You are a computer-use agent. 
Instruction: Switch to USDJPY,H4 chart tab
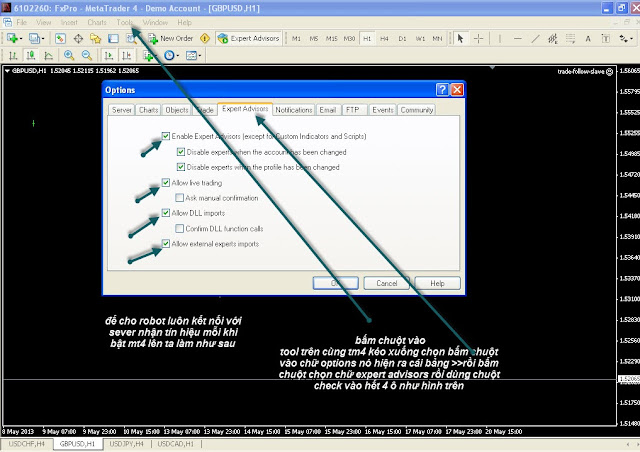click(x=127, y=444)
